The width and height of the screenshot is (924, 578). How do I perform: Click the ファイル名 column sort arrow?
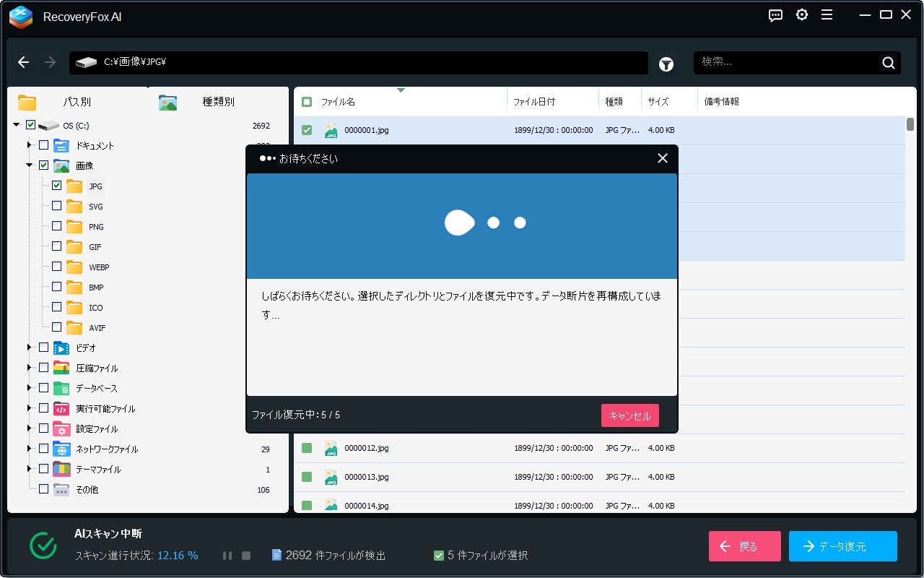click(x=402, y=91)
